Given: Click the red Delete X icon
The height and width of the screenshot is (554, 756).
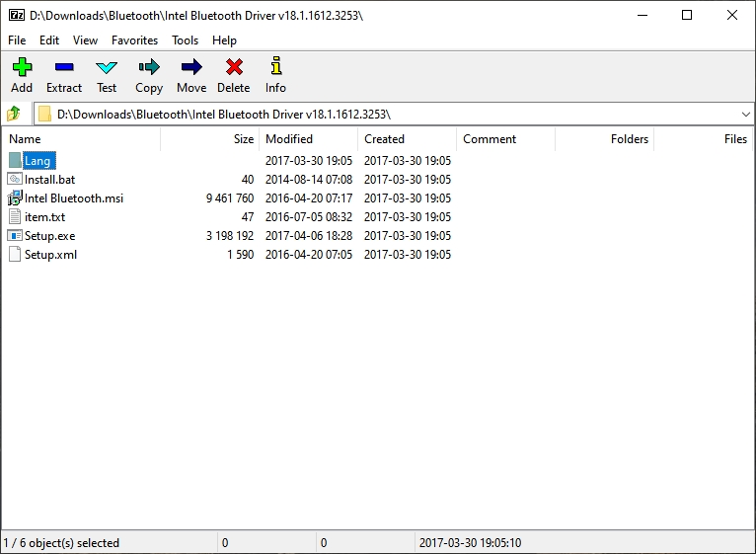Looking at the screenshot, I should coord(234,66).
